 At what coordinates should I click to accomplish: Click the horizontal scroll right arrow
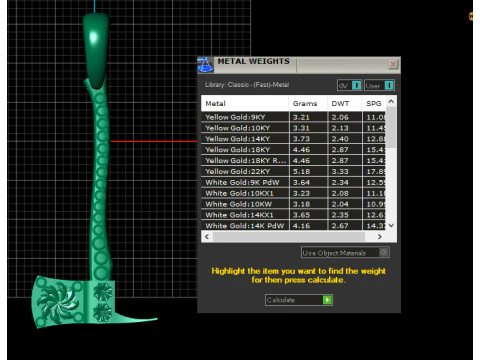(380, 236)
